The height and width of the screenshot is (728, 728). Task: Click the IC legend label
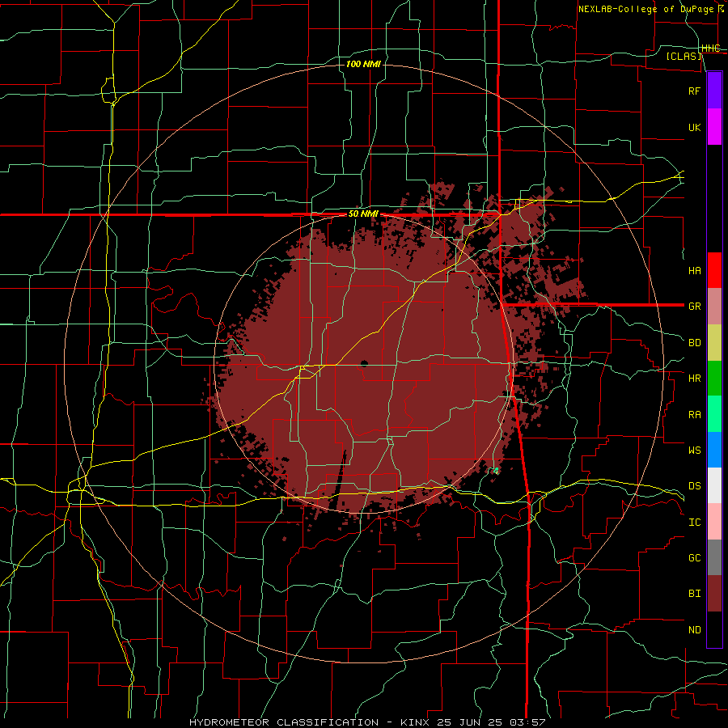click(694, 523)
